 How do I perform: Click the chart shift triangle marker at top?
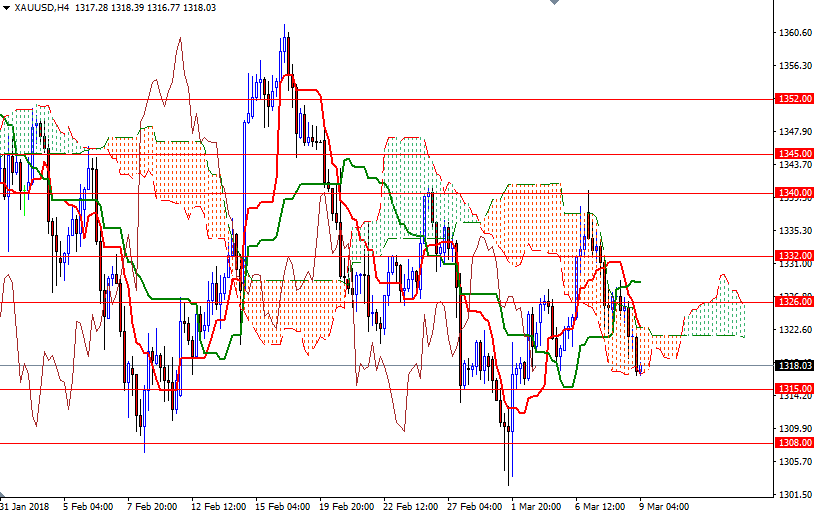click(555, 4)
